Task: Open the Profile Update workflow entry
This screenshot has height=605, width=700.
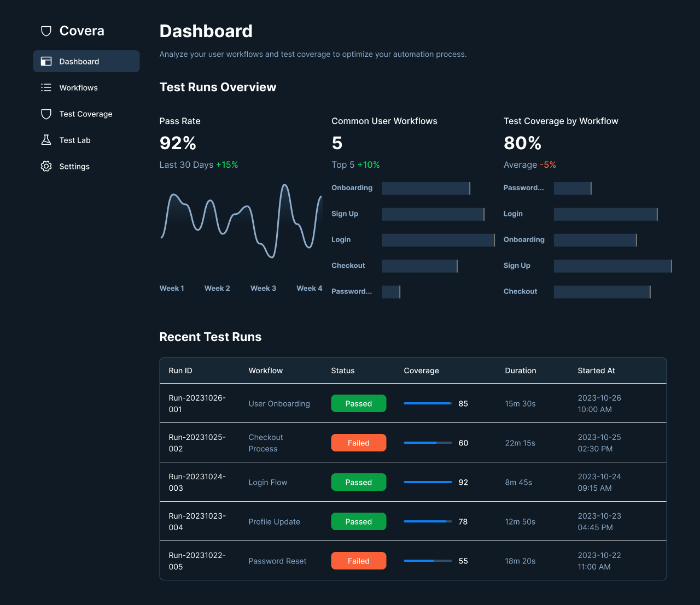Action: [x=274, y=522]
